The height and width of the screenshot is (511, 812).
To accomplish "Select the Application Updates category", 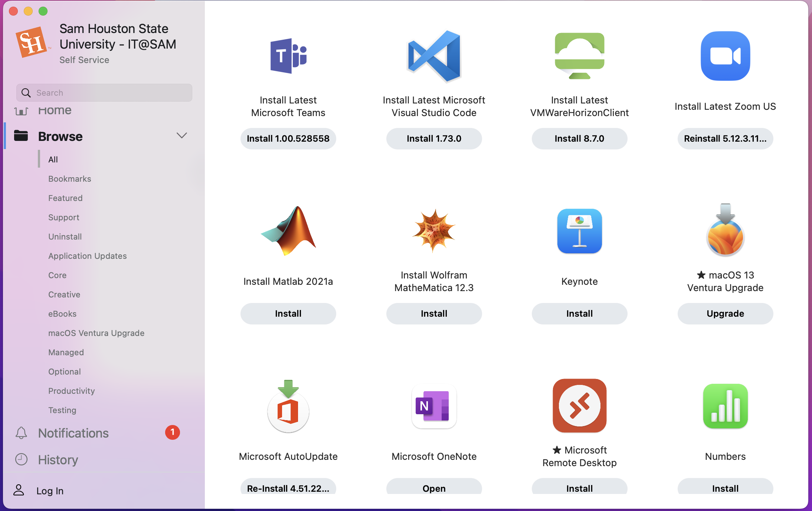I will click(x=87, y=256).
